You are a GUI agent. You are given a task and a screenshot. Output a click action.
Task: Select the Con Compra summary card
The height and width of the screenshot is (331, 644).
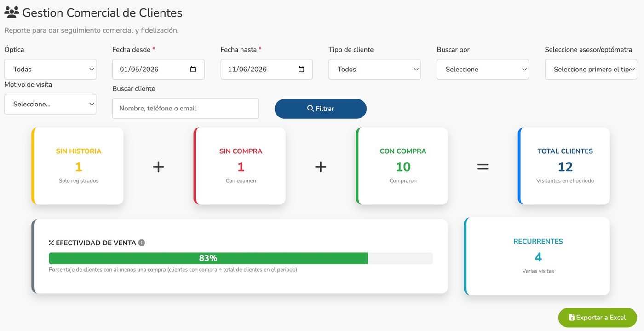click(402, 166)
